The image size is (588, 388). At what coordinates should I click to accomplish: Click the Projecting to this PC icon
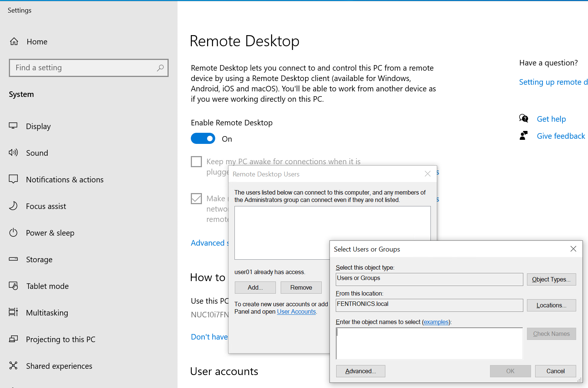point(13,339)
